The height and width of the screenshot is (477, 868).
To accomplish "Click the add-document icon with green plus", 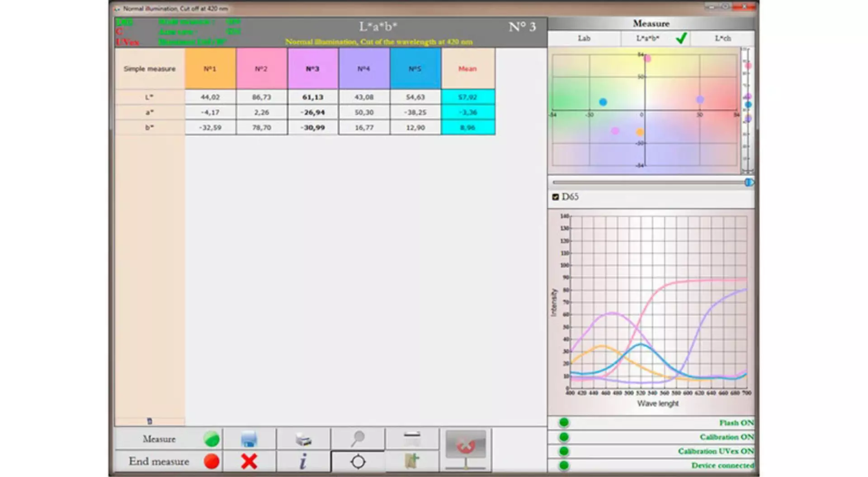I will pos(412,462).
